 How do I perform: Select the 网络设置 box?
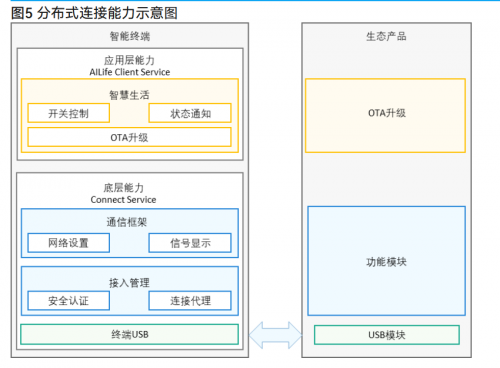[x=69, y=243]
